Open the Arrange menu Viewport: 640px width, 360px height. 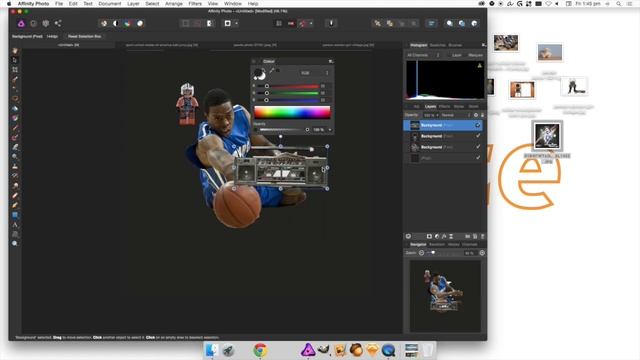coord(173,4)
